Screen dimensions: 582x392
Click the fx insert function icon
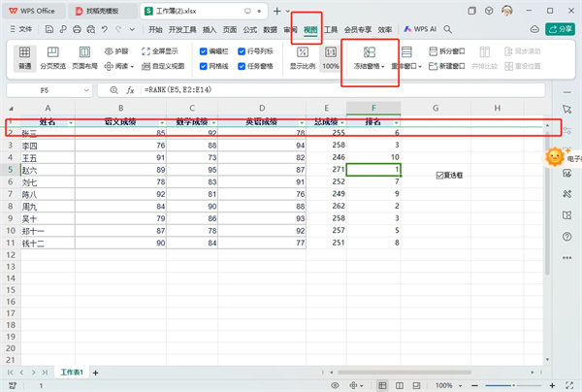(130, 90)
